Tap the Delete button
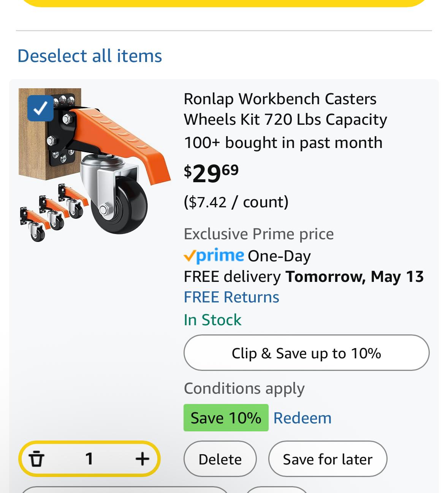Screen dimensions: 448x493 point(220,459)
